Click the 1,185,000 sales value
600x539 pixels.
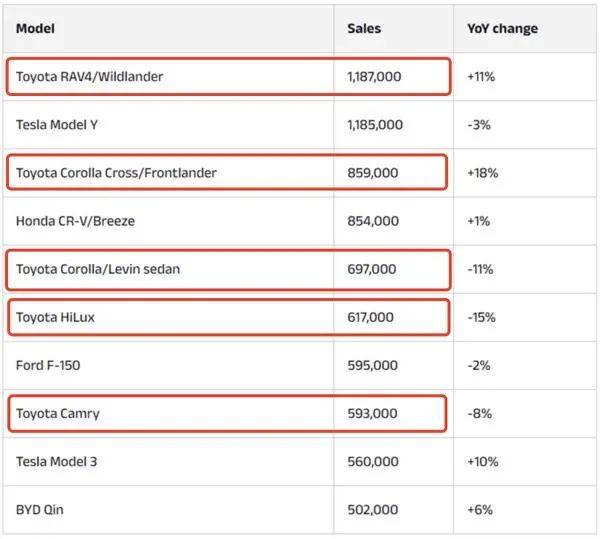click(375, 125)
